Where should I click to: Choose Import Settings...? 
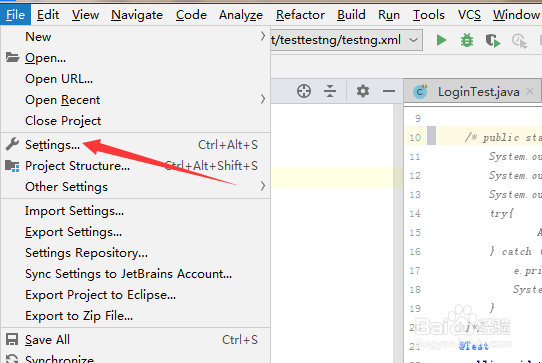tap(136, 211)
